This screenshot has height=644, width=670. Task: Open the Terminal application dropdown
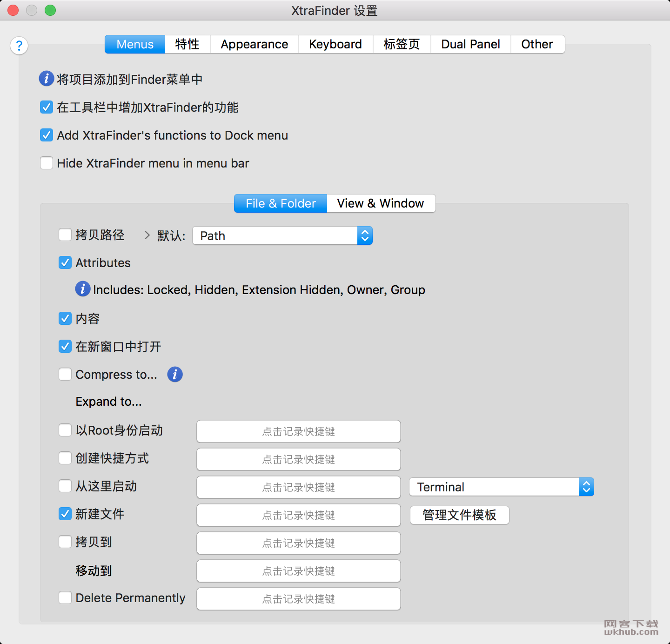click(x=502, y=487)
